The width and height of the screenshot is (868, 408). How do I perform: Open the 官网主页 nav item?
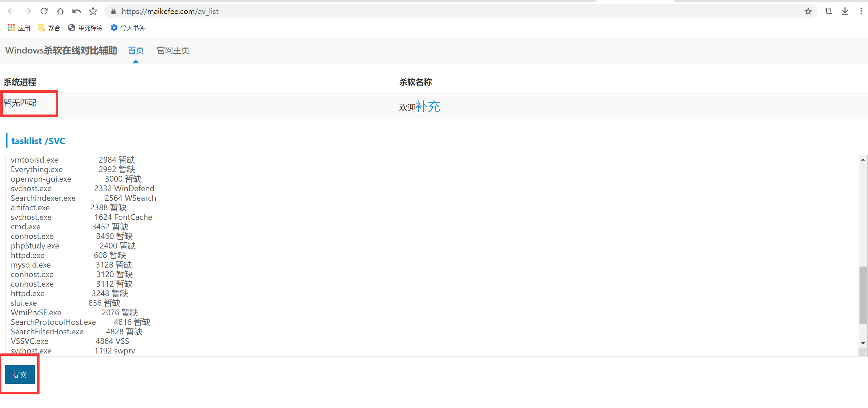tap(173, 50)
